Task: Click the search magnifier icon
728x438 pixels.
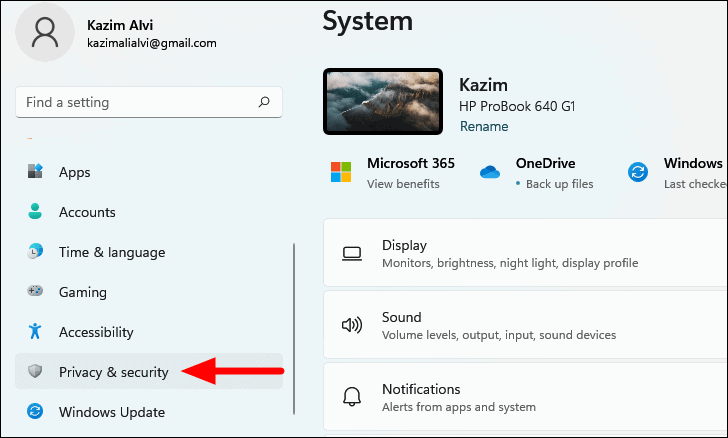Action: [x=264, y=102]
